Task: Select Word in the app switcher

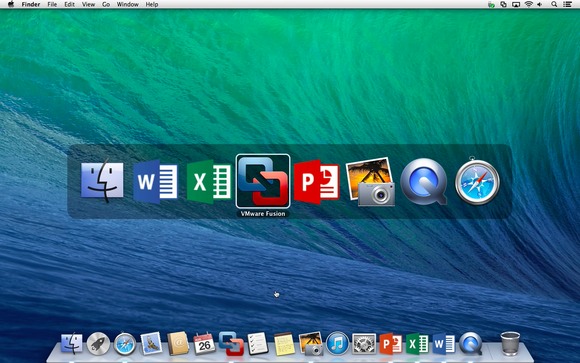Action: pos(155,181)
